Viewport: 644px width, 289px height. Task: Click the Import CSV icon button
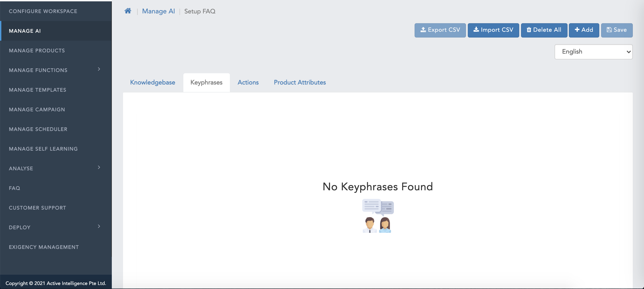pos(493,30)
